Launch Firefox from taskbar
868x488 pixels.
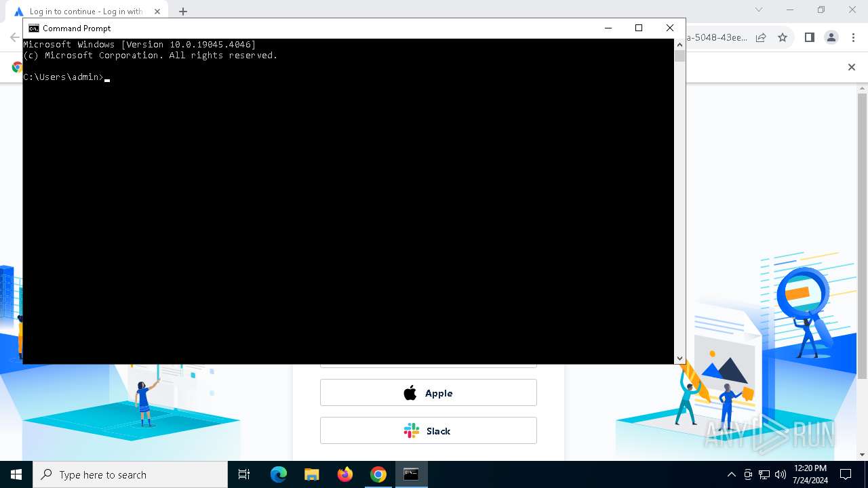345,474
